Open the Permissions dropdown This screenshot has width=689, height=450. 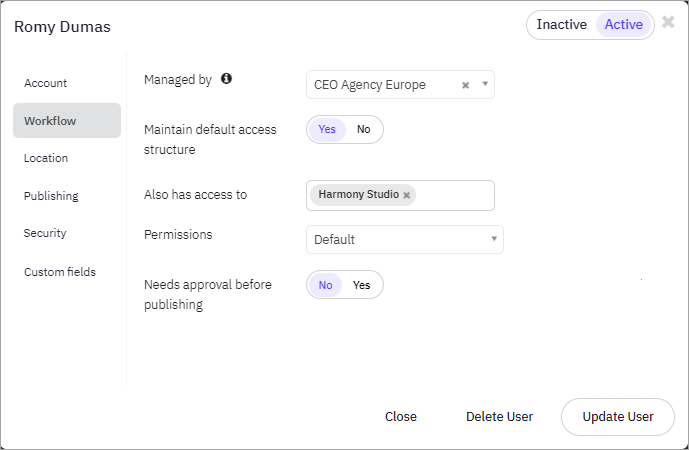click(405, 240)
